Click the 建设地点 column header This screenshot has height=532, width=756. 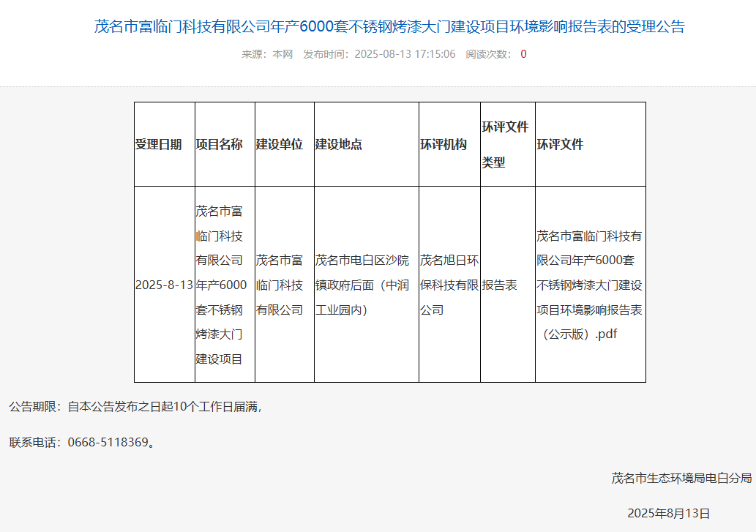(339, 144)
